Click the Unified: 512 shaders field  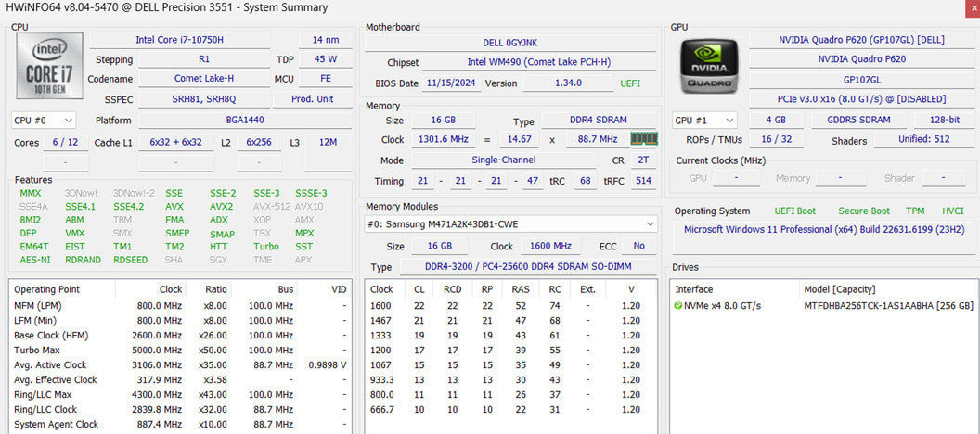coord(923,139)
